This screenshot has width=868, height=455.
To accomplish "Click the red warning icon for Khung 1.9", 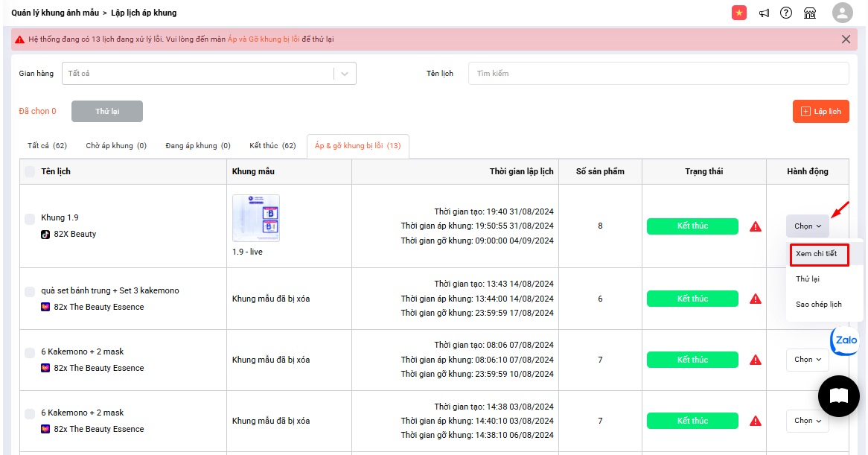I will [x=756, y=226].
